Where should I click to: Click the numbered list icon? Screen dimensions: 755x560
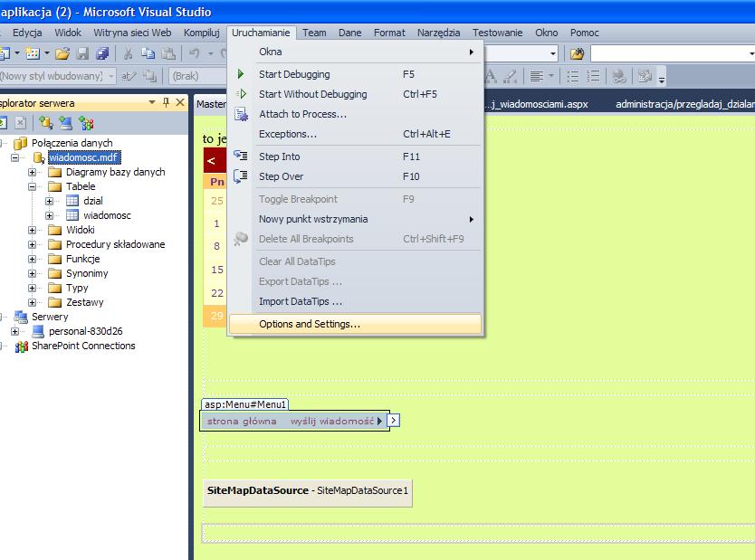593,76
